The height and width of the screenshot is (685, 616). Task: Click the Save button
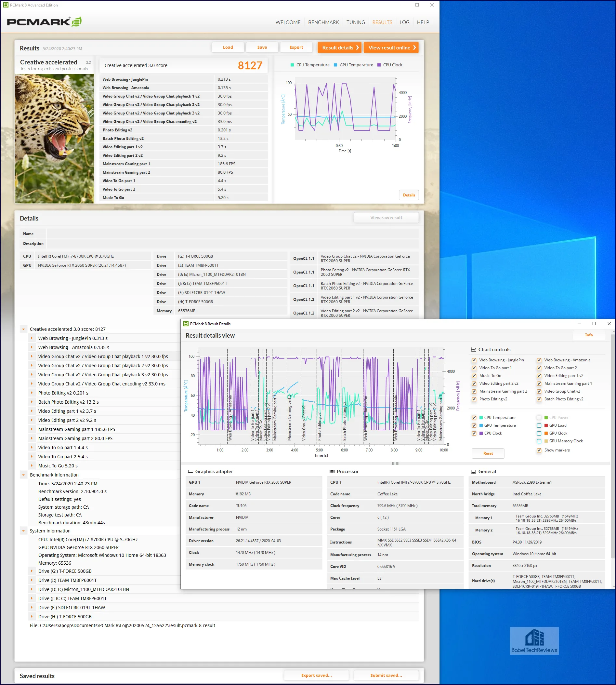(262, 47)
